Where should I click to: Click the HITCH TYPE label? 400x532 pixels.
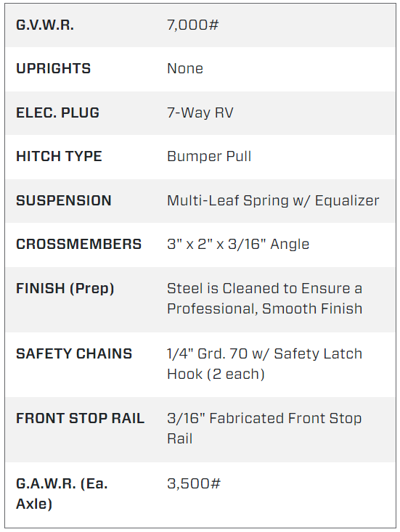click(x=59, y=157)
